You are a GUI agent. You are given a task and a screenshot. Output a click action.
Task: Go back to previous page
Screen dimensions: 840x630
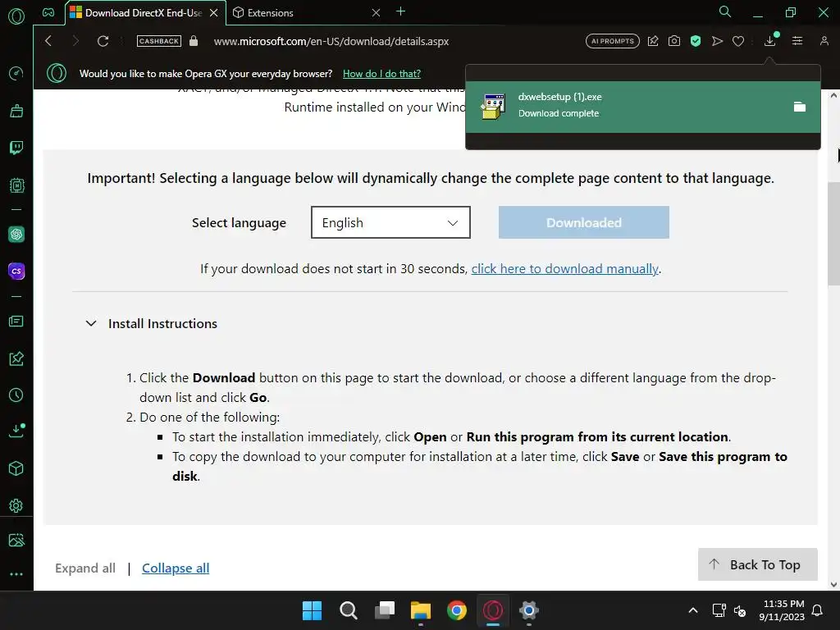(x=48, y=41)
